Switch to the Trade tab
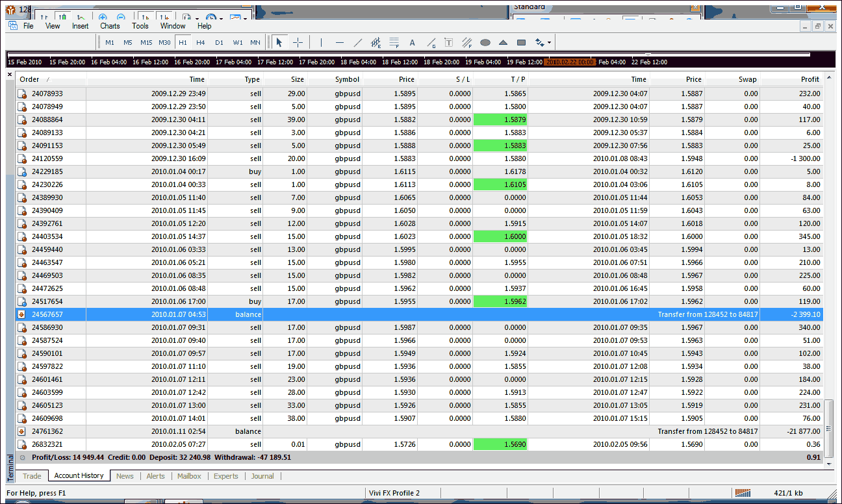Viewport: 842px width, 504px height. click(x=32, y=476)
